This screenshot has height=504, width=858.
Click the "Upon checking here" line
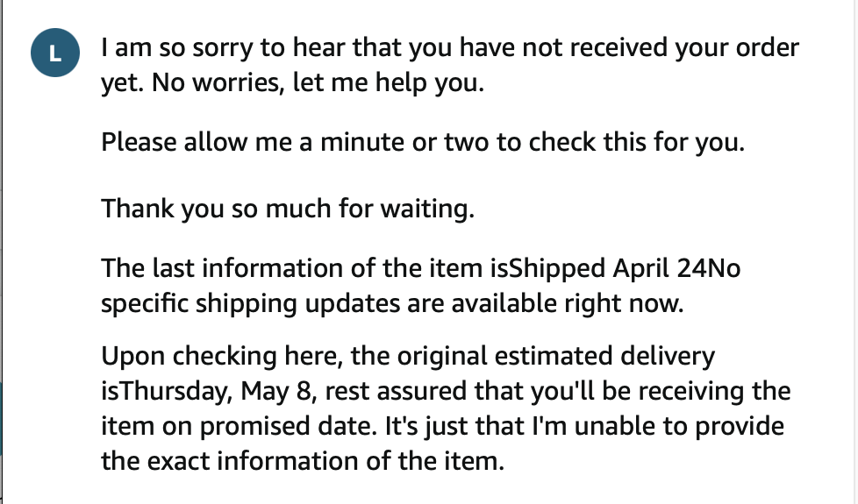point(408,356)
